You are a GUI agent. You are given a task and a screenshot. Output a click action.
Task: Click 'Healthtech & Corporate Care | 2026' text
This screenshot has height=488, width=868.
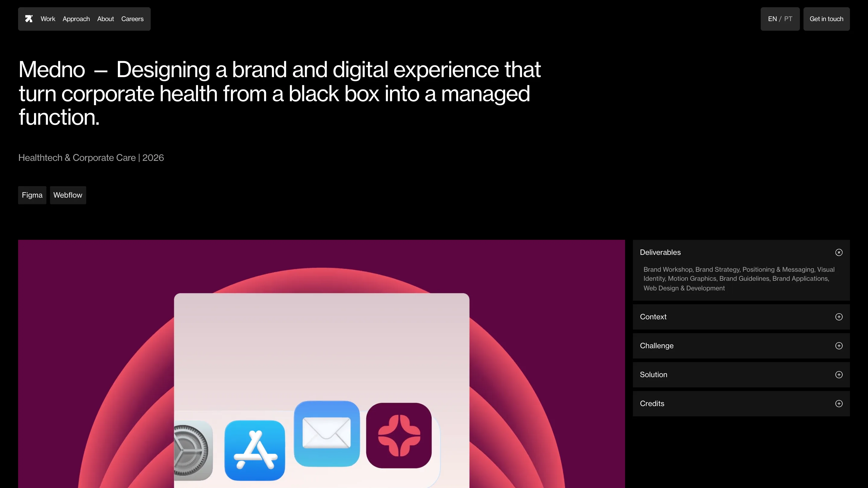[91, 158]
